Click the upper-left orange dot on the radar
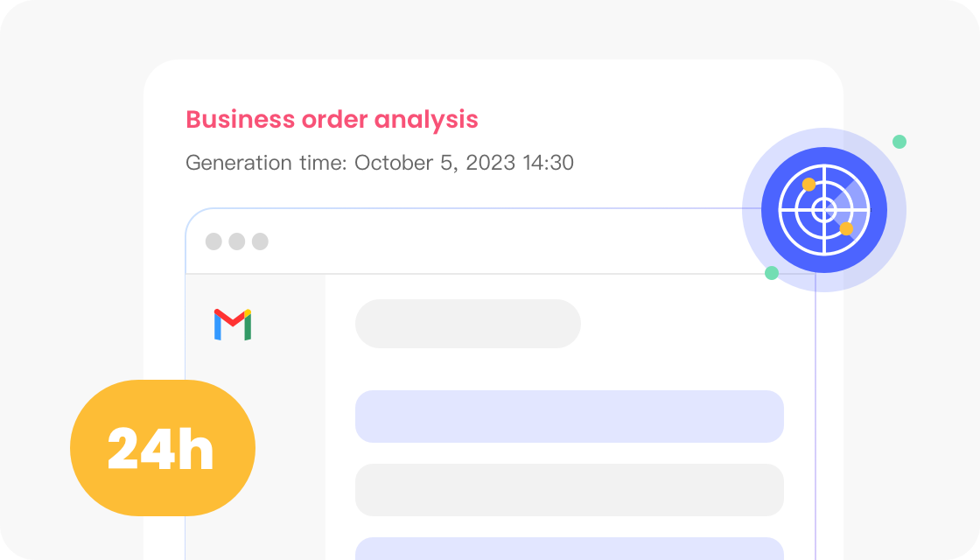 tap(808, 185)
